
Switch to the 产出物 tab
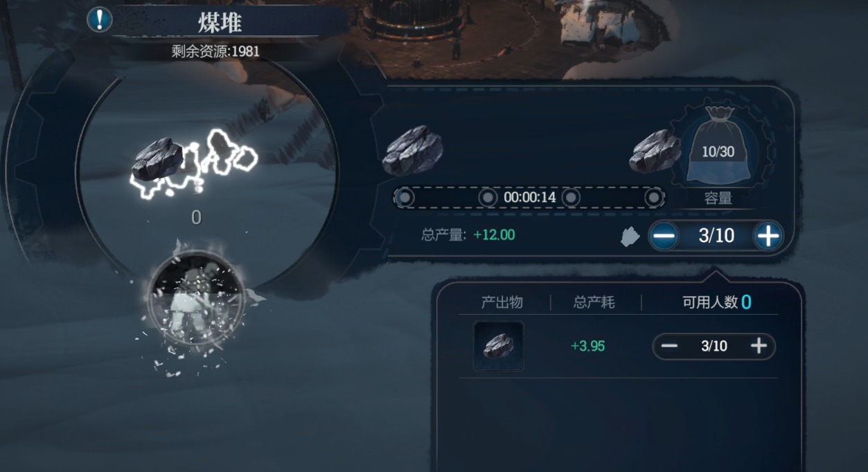point(502,302)
